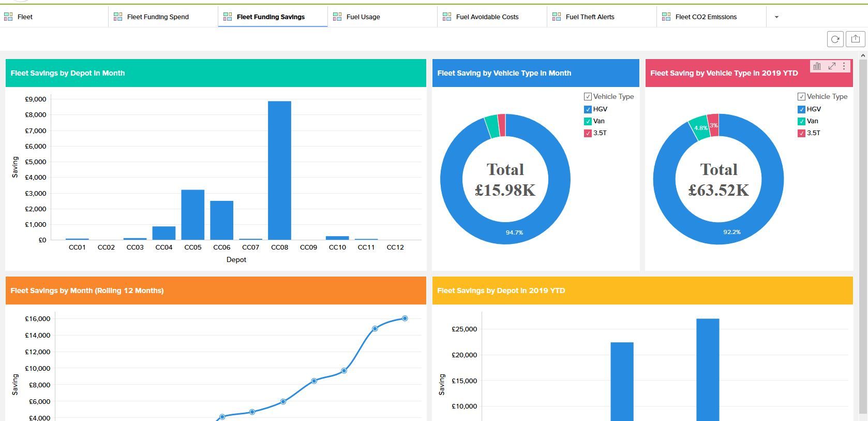Toggle 3.5T checkbox in In Month legend
The height and width of the screenshot is (421, 868).
click(588, 133)
